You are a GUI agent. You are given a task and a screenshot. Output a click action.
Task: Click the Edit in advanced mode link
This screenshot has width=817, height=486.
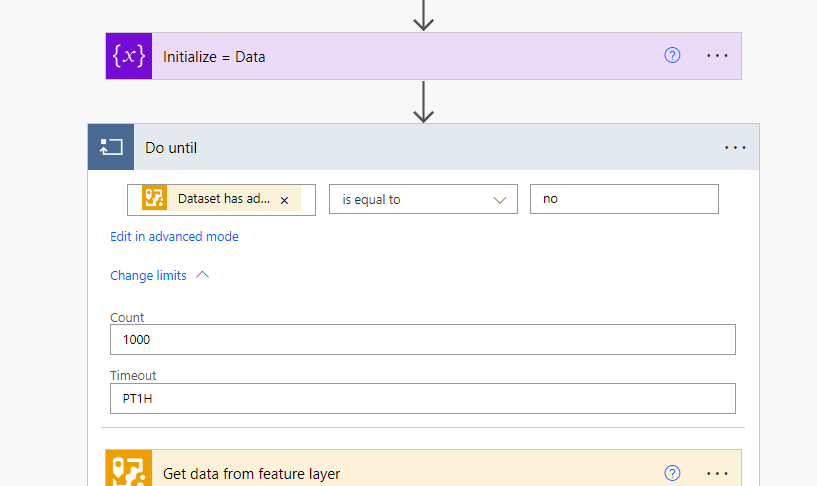click(x=174, y=237)
